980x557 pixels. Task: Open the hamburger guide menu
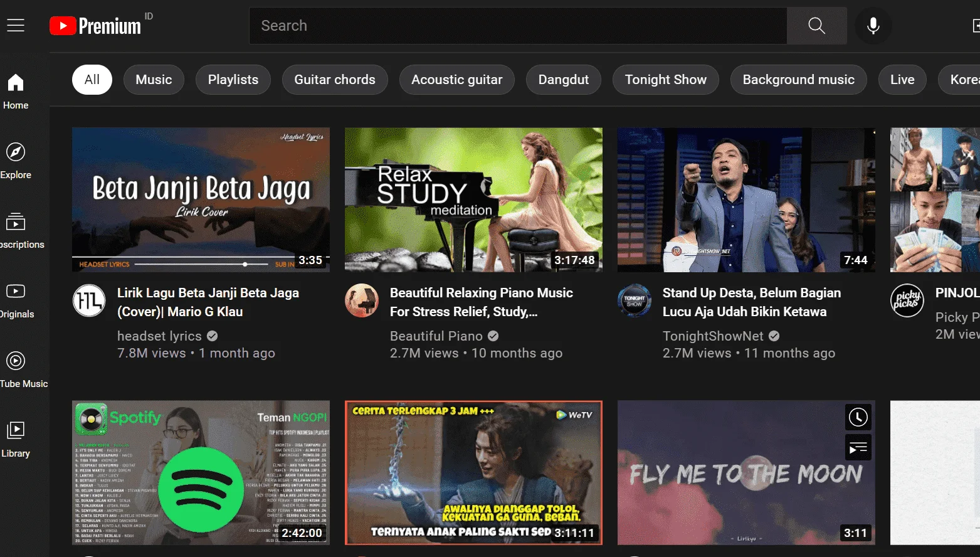16,26
